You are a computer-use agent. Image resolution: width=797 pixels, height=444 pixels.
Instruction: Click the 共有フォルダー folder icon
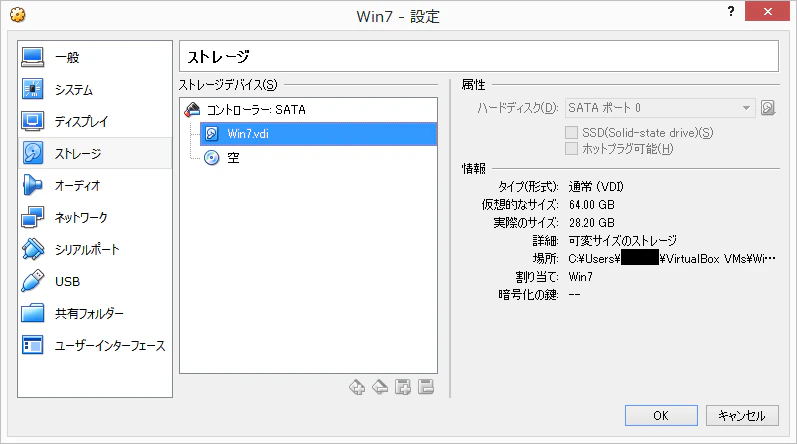coord(33,313)
